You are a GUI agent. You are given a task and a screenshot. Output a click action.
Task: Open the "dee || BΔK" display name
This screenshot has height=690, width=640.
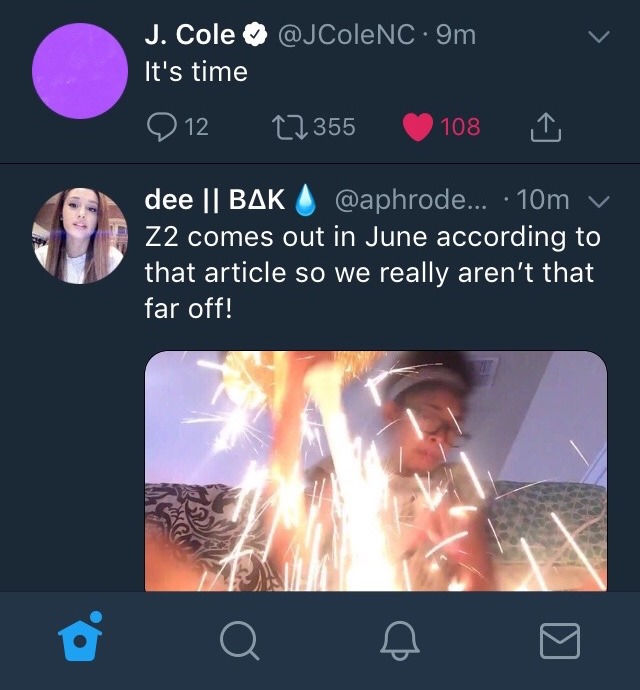[x=216, y=201]
